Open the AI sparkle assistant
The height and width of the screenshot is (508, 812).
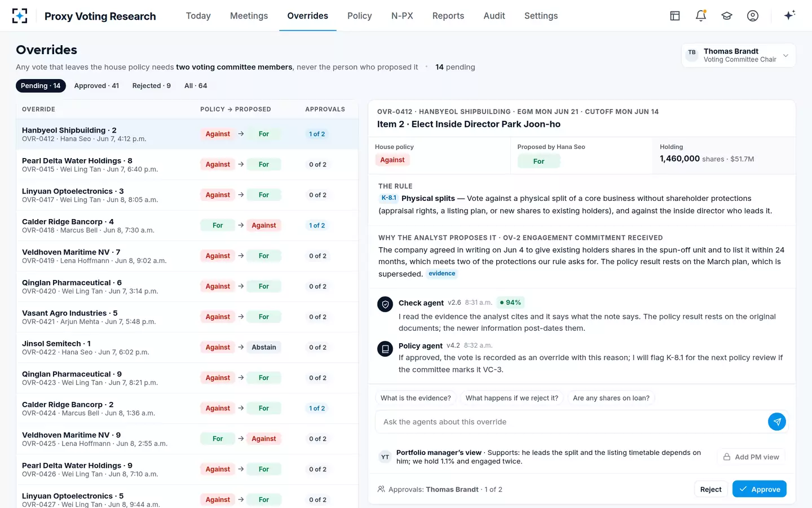[789, 15]
